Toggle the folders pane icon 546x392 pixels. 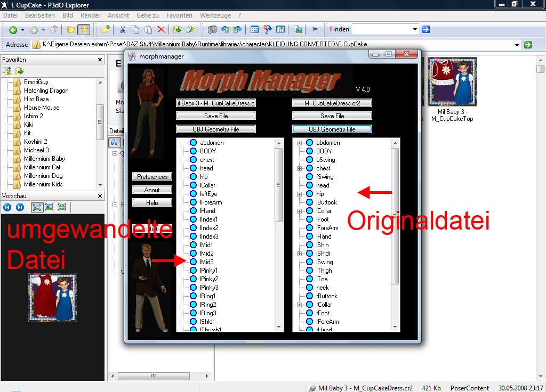(x=71, y=30)
